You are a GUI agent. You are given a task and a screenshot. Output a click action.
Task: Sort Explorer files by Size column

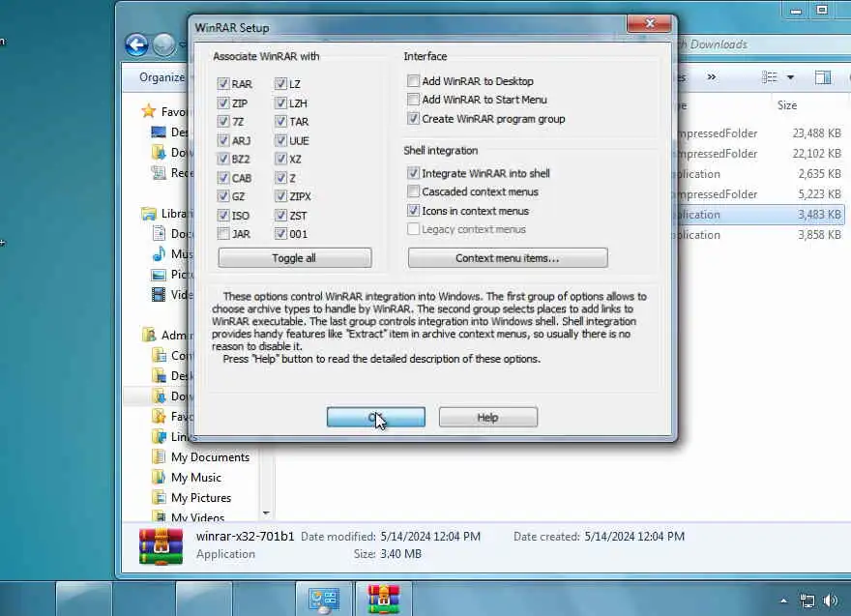pyautogui.click(x=787, y=105)
